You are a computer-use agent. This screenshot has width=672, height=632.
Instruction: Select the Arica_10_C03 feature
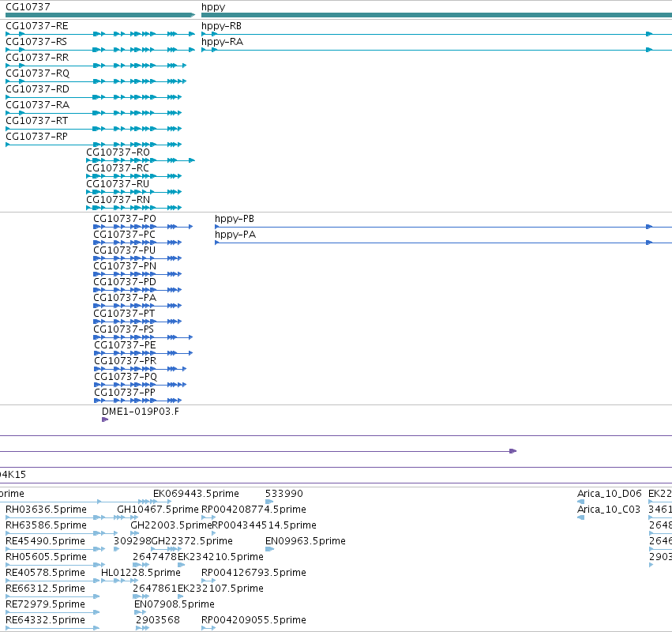pyautogui.click(x=608, y=510)
